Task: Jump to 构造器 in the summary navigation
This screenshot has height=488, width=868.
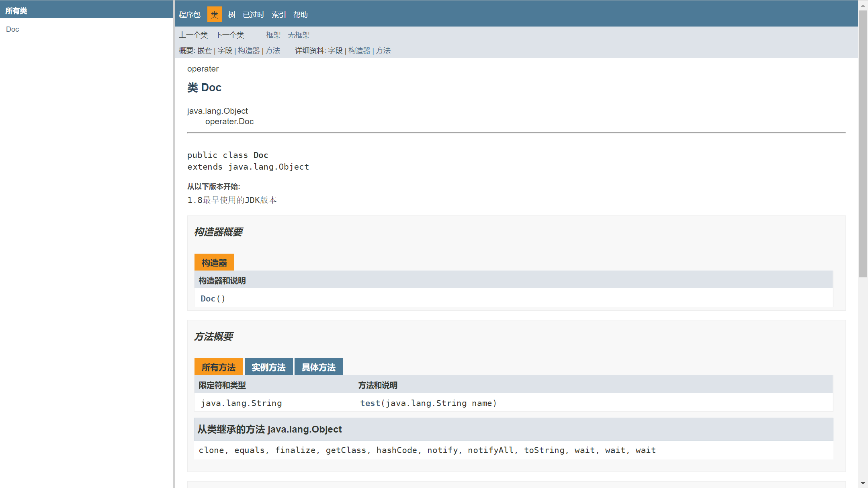Action: (249, 51)
